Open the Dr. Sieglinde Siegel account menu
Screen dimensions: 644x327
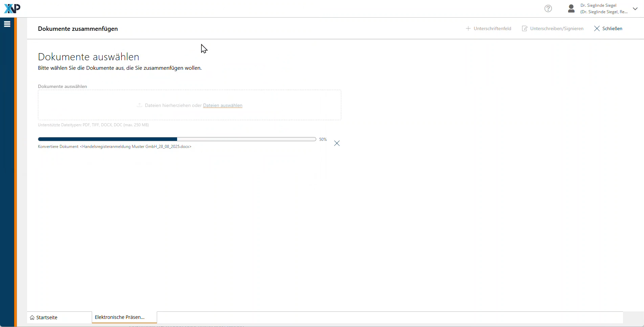604,8
